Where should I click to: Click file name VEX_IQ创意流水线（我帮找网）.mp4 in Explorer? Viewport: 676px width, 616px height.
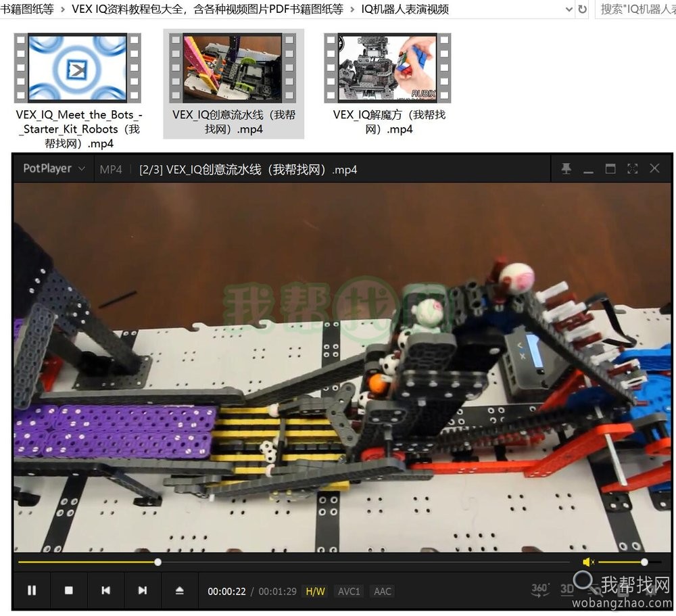click(x=234, y=122)
